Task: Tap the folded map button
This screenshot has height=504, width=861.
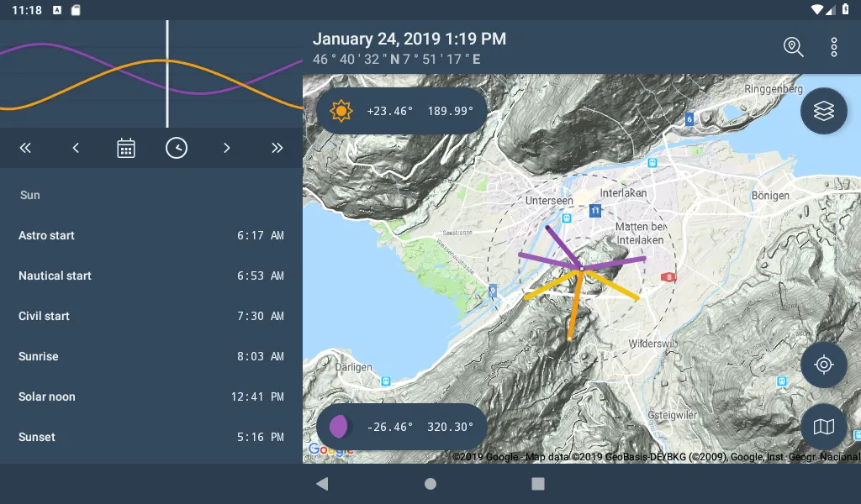Action: (823, 427)
